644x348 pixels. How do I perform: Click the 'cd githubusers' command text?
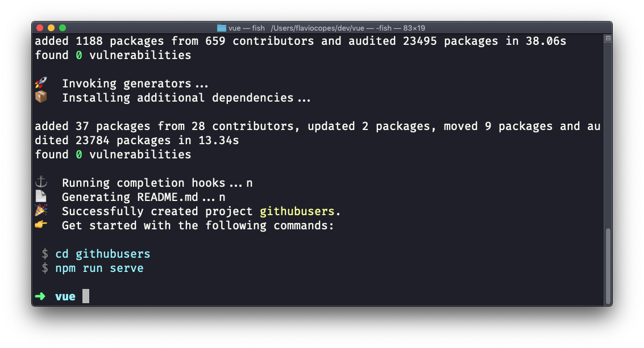[103, 254]
